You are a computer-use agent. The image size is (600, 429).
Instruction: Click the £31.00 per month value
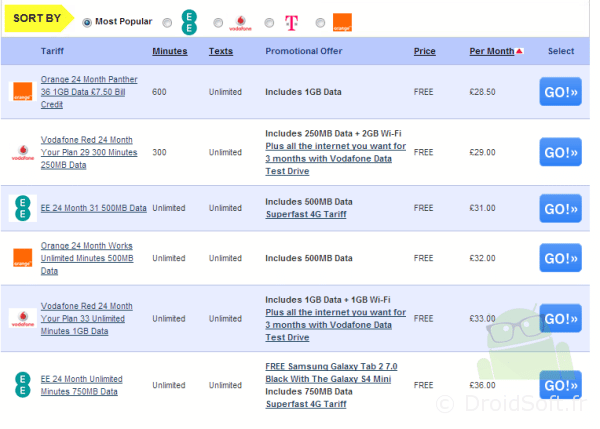(483, 208)
